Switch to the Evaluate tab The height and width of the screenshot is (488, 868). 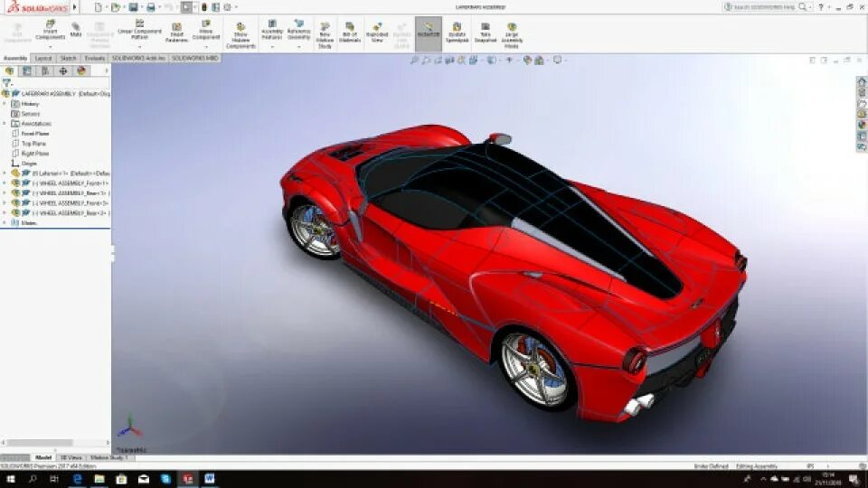pos(95,58)
